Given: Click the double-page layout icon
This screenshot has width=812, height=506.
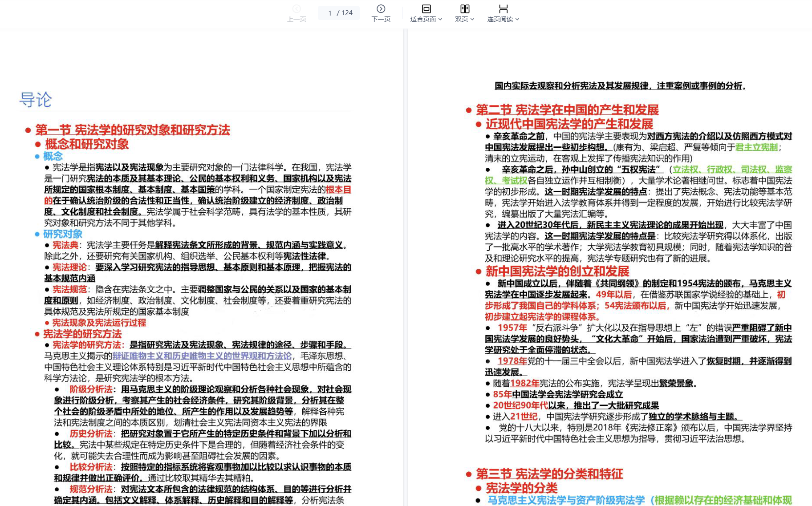Looking at the screenshot, I should click(464, 9).
